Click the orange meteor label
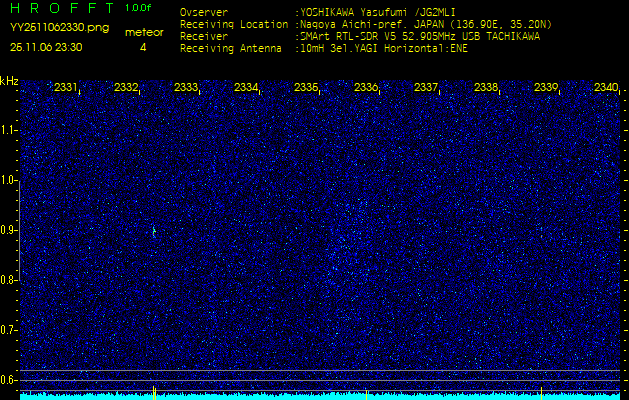629x400 pixels. coord(143,32)
